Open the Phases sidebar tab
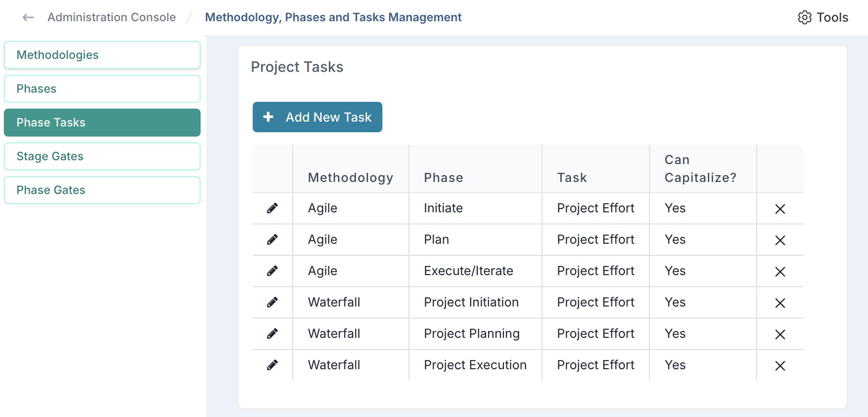Screen dimensions: 868x417 click(102, 89)
